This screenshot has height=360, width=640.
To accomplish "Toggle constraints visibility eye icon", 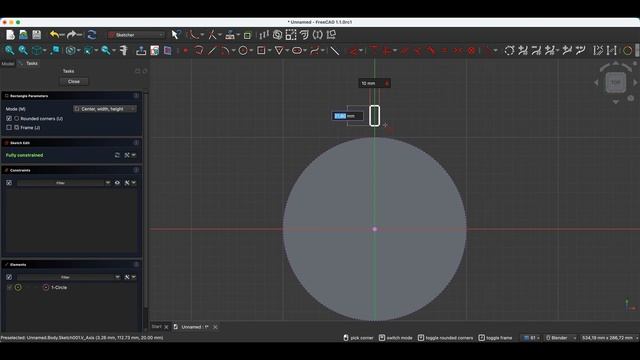I will pyautogui.click(x=117, y=183).
